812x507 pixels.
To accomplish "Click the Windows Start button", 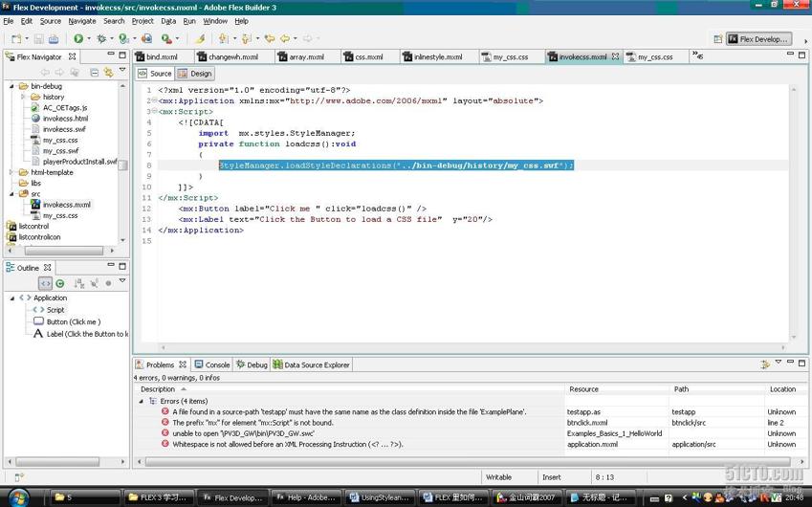I will (17, 497).
